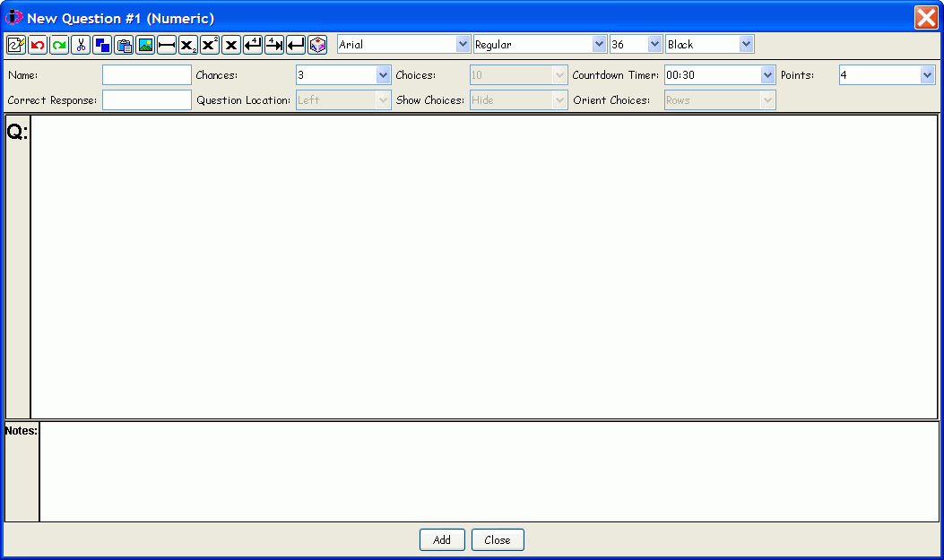Open the insert image tool
Viewport: 944px width, 560px height.
144,43
